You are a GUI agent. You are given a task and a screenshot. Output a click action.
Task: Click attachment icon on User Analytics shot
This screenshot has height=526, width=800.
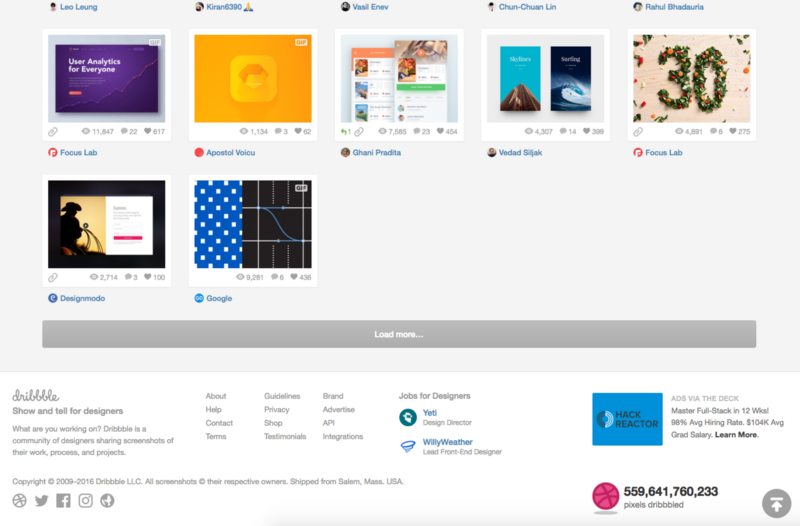(53, 132)
